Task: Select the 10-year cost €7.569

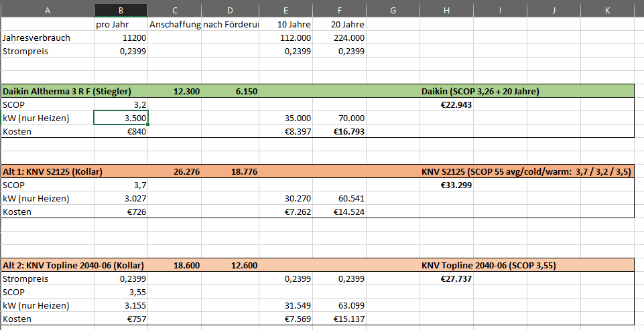Action: pyautogui.click(x=286, y=319)
